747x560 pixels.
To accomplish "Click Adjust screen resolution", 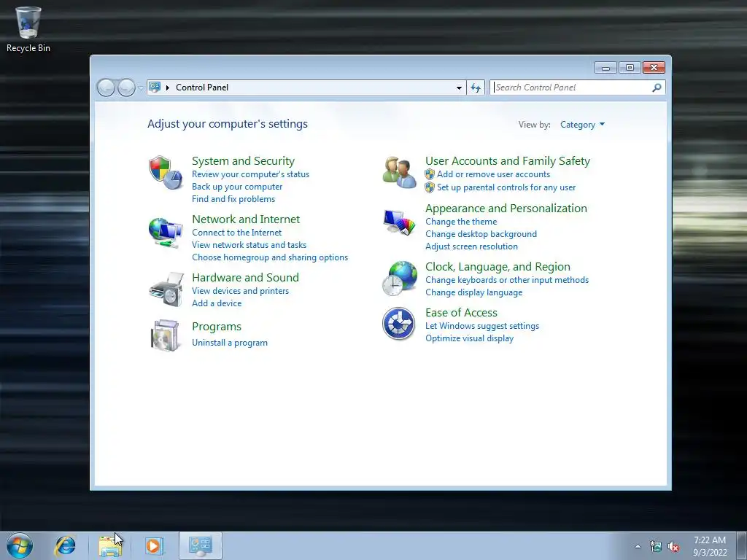I will pos(471,246).
